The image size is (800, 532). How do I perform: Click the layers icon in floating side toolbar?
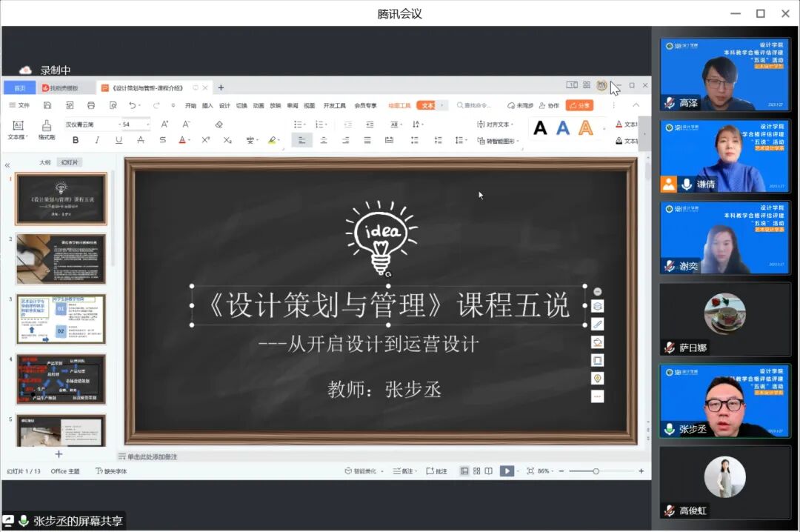[x=597, y=305]
